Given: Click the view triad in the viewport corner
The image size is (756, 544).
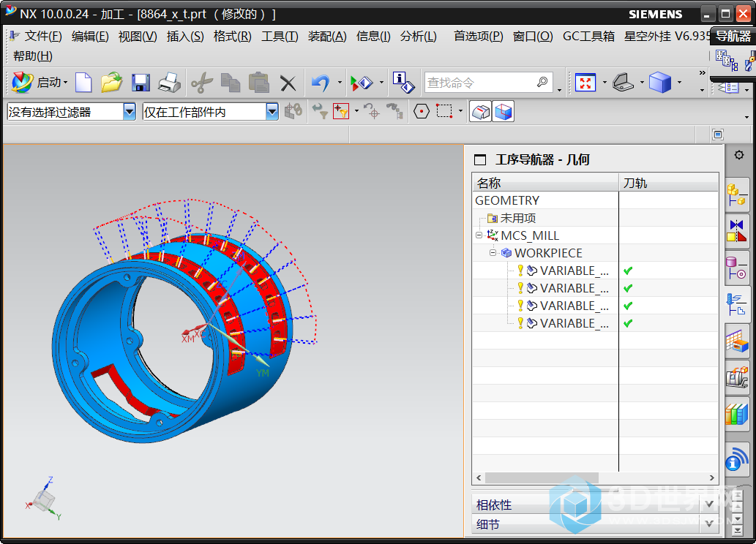Looking at the screenshot, I should click(x=43, y=499).
